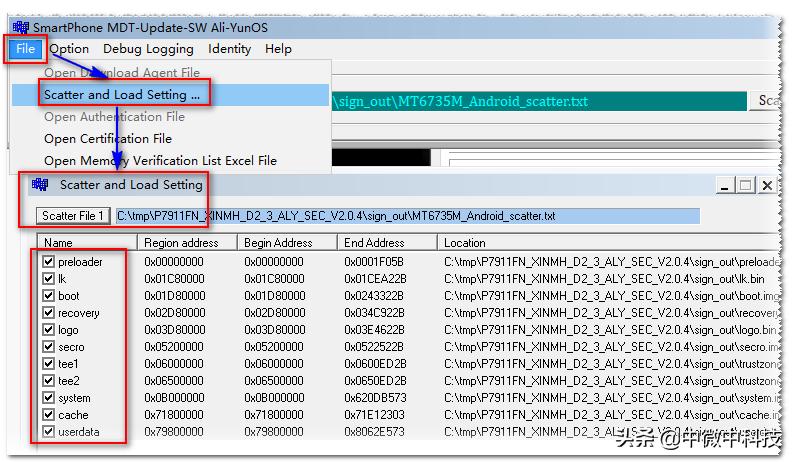Open the File menu

25,48
